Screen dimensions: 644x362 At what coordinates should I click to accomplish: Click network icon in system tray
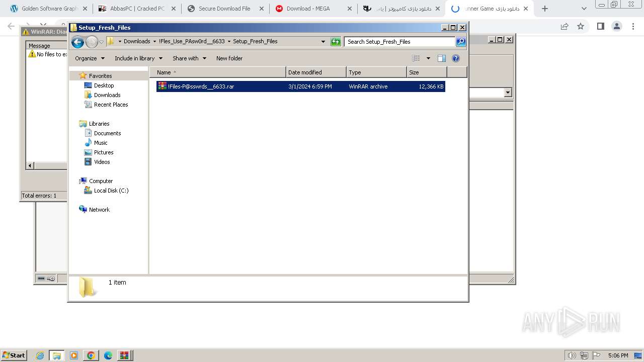point(584,355)
